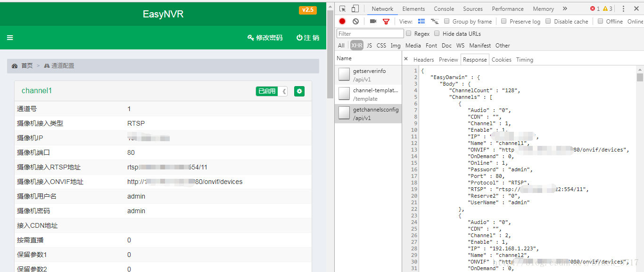The image size is (644, 272).
Task: Select the channel-template request
Action: coord(368,94)
